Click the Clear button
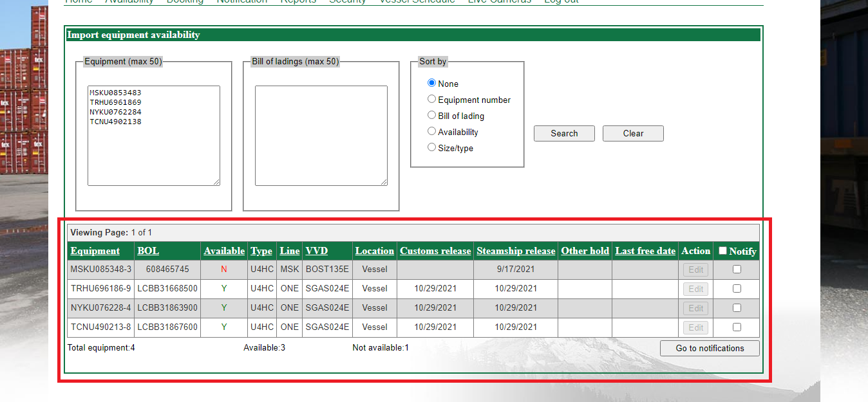 click(632, 133)
